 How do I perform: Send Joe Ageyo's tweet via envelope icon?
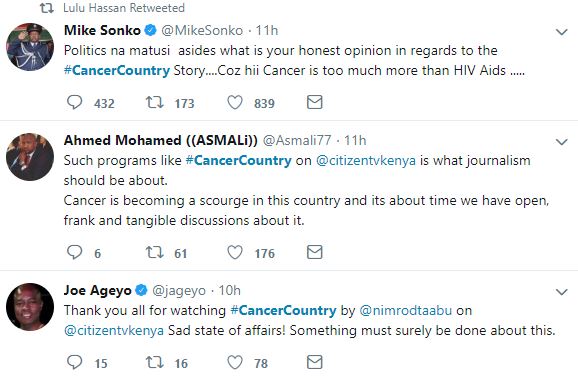314,362
